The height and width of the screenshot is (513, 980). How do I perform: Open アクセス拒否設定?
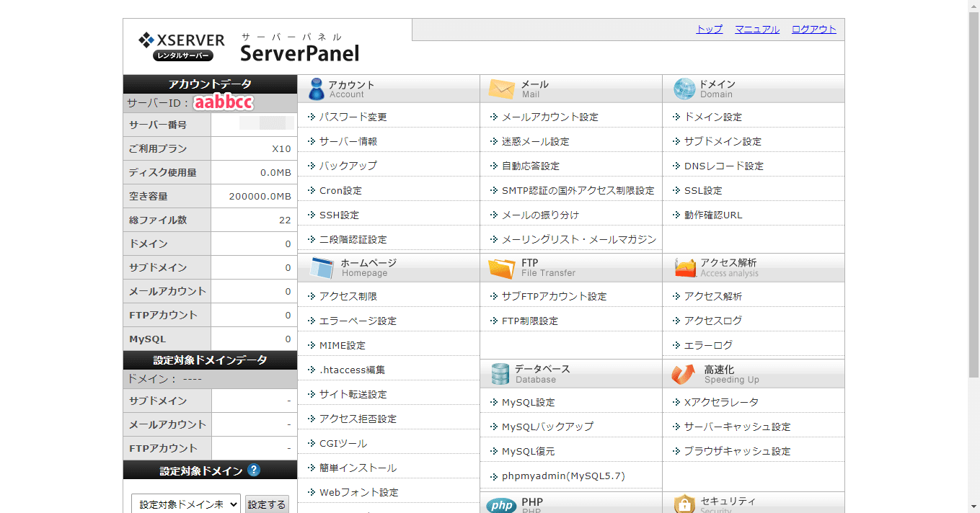[x=358, y=419]
